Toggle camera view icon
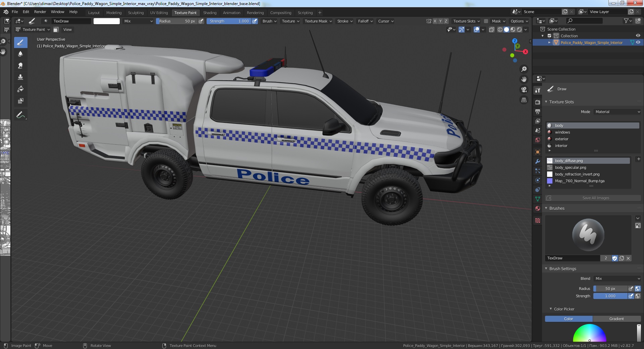The image size is (644, 349). pyautogui.click(x=524, y=90)
